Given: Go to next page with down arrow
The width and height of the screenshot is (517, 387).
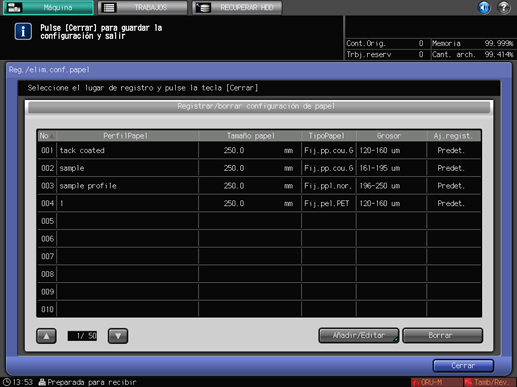Looking at the screenshot, I should (118, 336).
